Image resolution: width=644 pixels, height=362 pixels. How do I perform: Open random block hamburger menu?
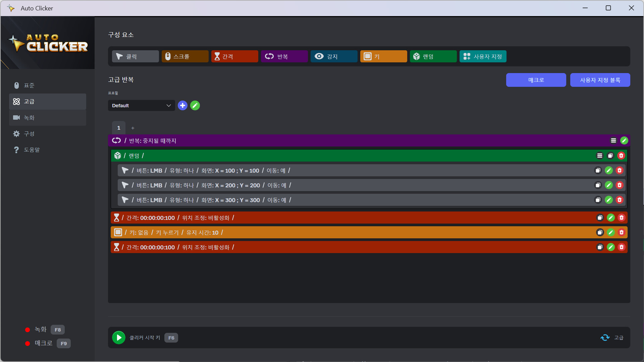point(600,156)
